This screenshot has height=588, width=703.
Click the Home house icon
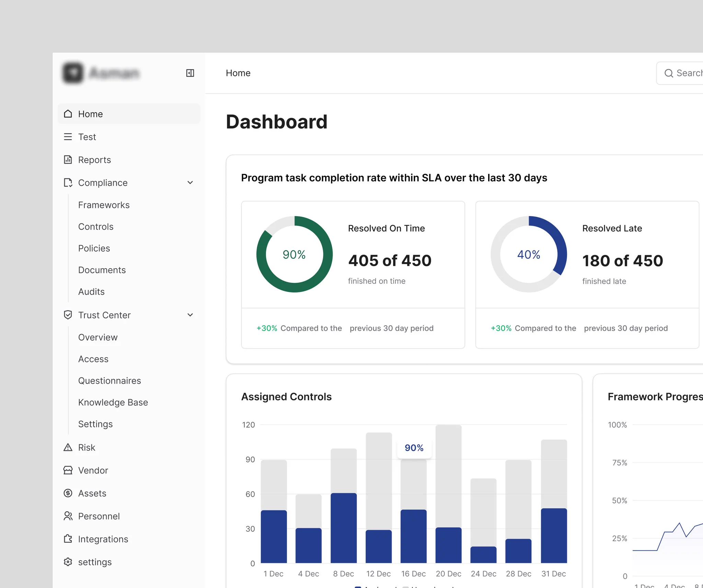tap(68, 114)
